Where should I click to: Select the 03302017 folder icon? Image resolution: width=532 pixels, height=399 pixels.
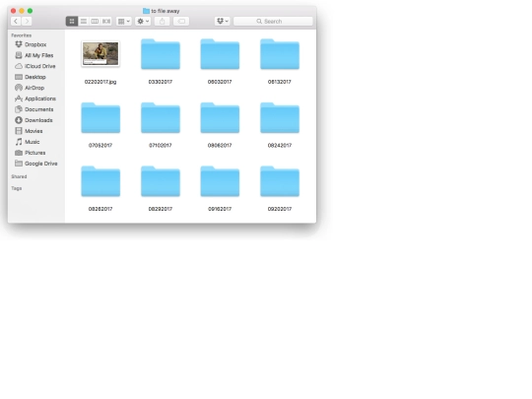[161, 54]
